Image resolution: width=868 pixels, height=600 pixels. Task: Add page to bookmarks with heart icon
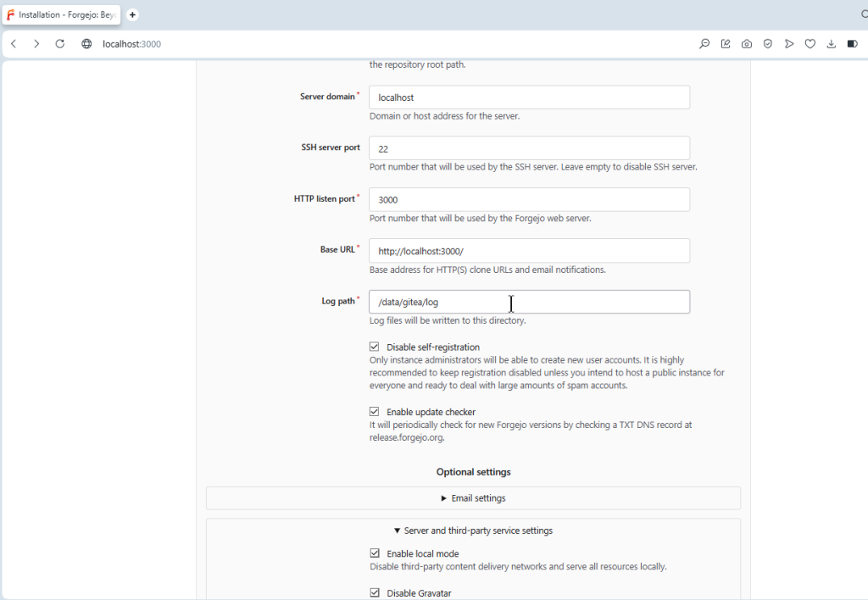click(810, 44)
